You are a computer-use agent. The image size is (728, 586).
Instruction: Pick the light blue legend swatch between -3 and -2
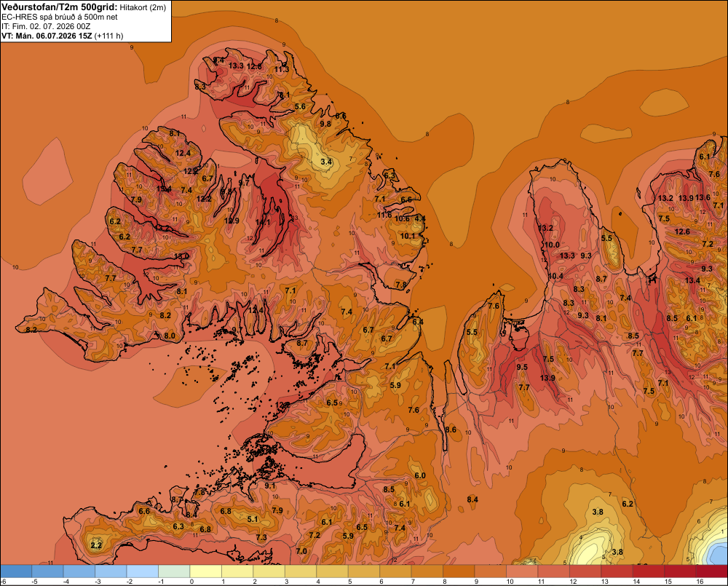tap(111, 571)
